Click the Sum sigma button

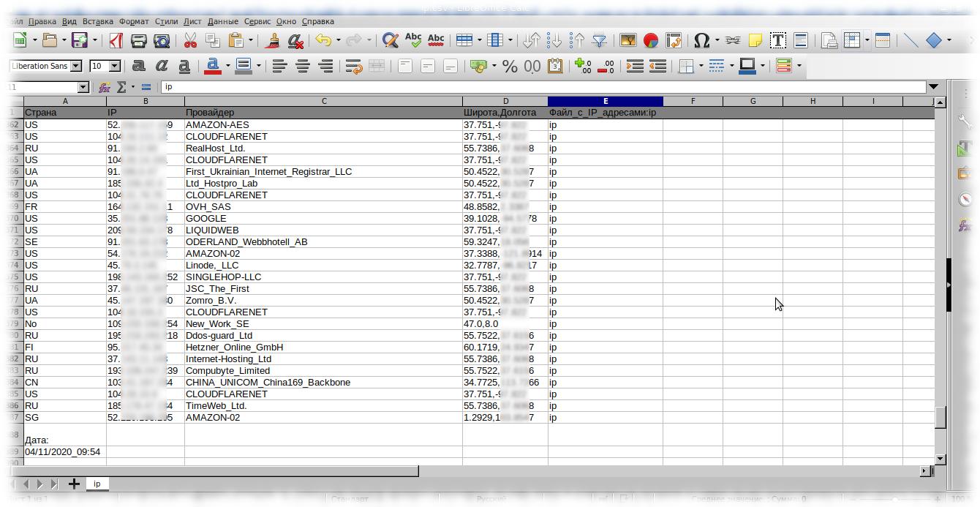121,87
